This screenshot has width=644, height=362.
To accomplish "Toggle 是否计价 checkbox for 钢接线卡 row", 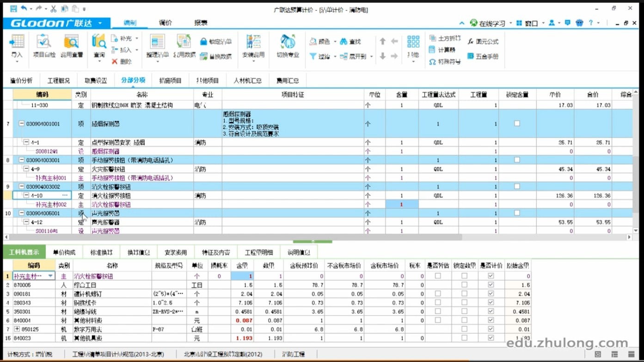I will click(491, 302).
